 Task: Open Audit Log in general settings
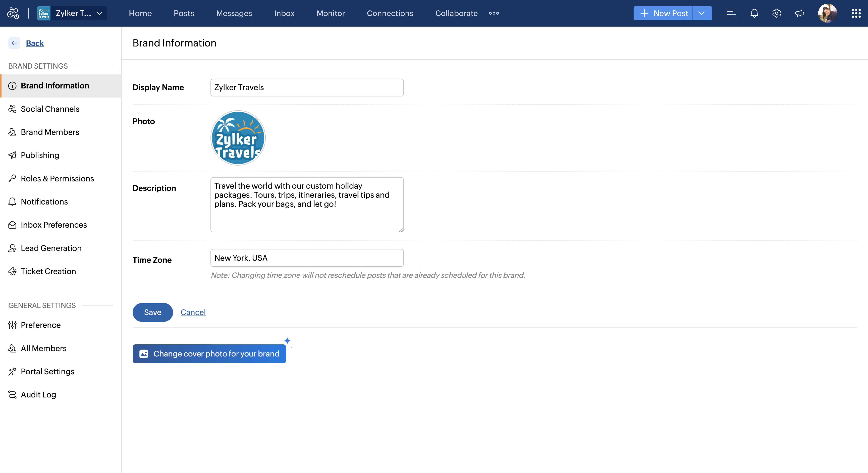pos(38,394)
